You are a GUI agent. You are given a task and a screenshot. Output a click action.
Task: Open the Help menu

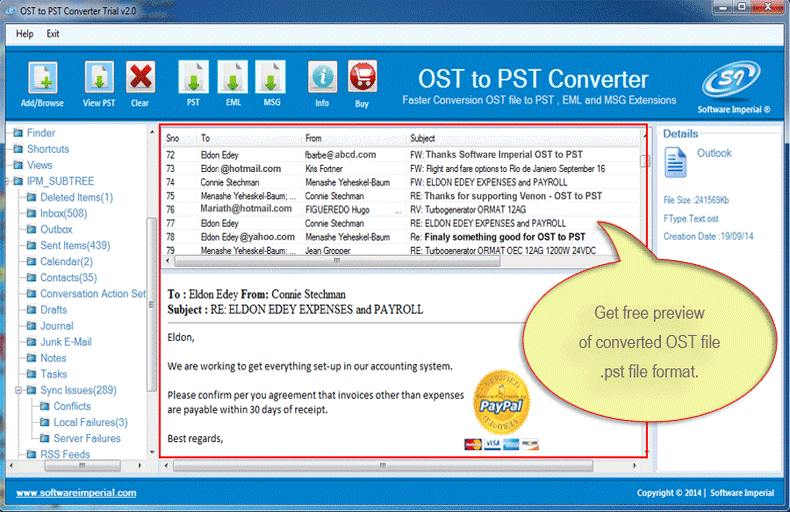click(25, 34)
